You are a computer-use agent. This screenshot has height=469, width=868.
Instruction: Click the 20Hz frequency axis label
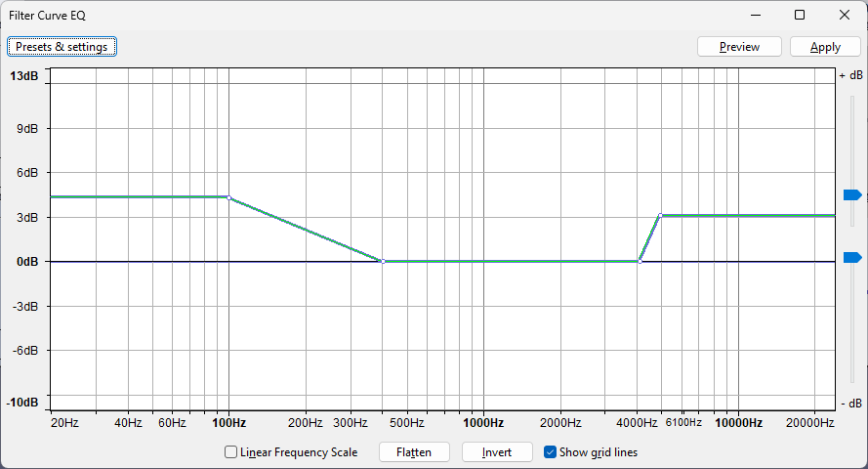coord(64,423)
